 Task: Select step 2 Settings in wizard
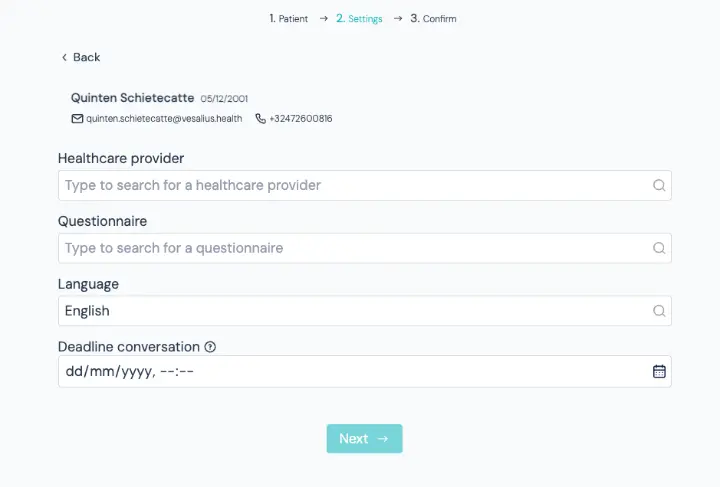coord(359,19)
